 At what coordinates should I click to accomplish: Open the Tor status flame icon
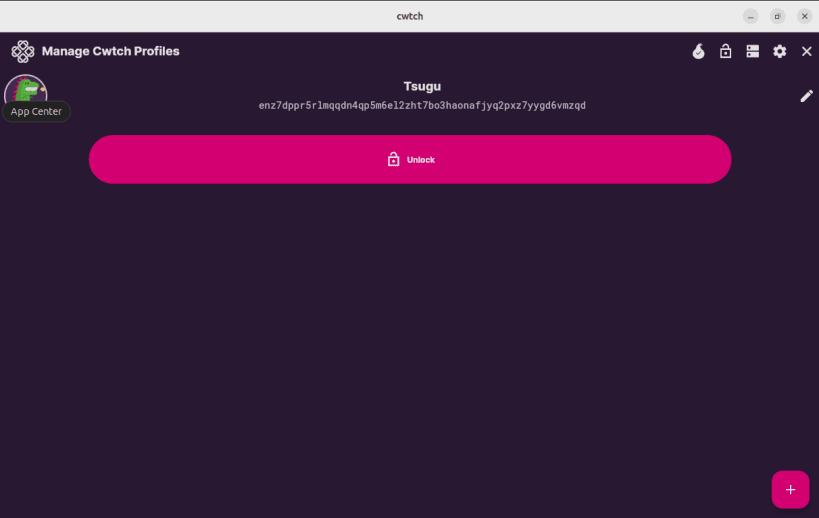coord(698,51)
